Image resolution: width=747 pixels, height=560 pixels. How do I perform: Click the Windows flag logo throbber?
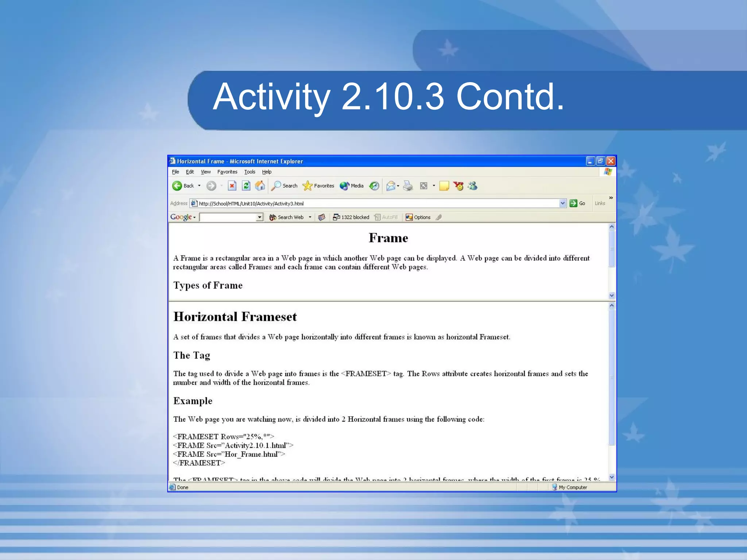point(608,172)
